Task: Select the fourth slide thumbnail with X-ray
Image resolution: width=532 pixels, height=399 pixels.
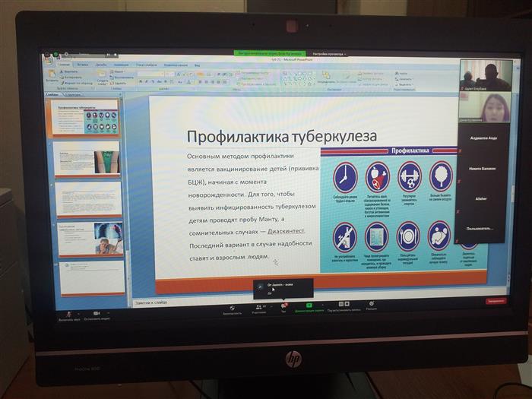Action: click(x=90, y=238)
